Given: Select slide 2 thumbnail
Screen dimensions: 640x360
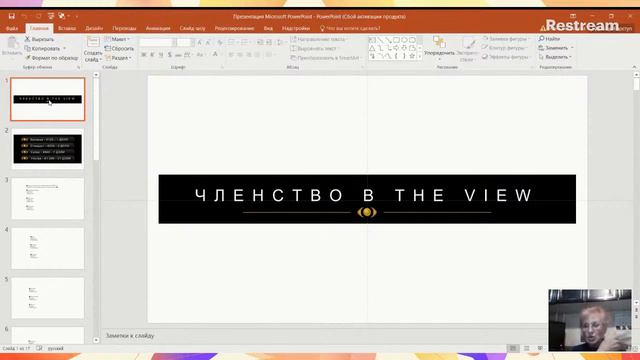Looking at the screenshot, I should 48,149.
